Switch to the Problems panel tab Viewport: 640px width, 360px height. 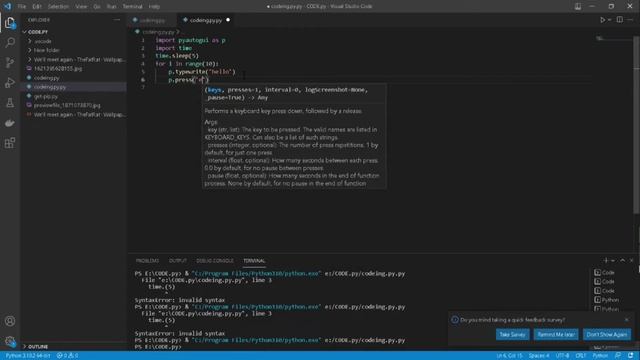[x=147, y=261]
